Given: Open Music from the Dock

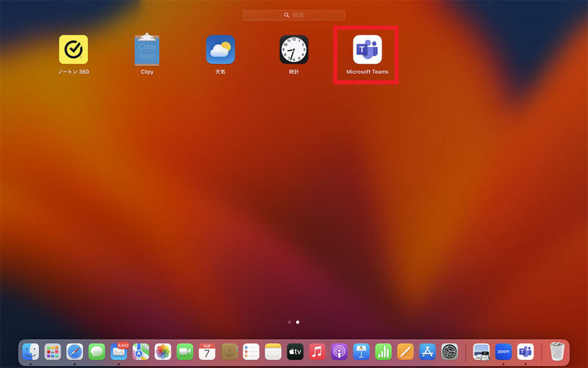Looking at the screenshot, I should pos(318,352).
